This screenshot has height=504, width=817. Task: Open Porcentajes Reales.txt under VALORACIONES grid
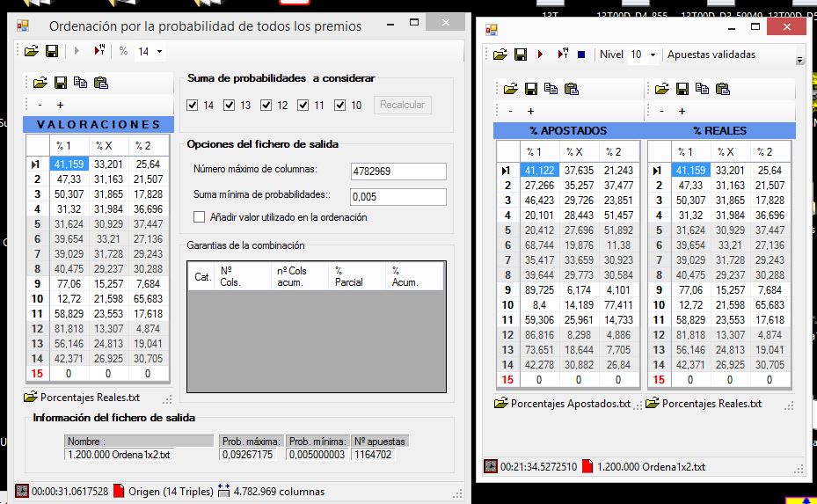pos(82,398)
